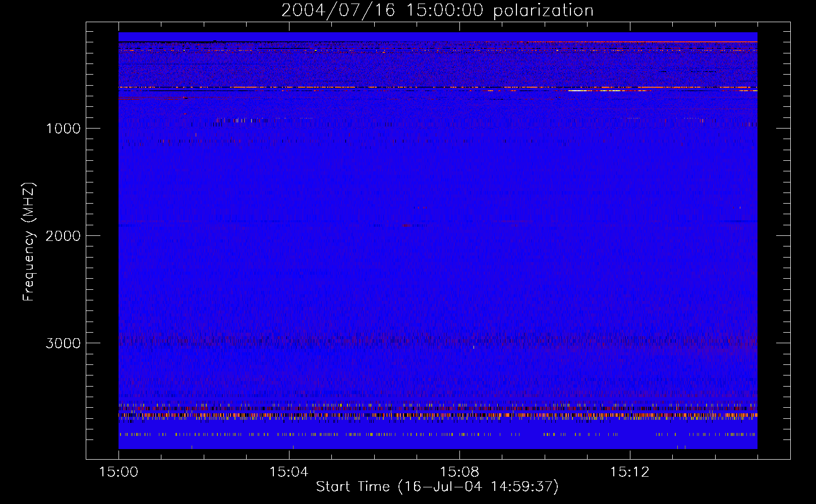
Task: Click the 15:12 time tick label
Action: 629,472
